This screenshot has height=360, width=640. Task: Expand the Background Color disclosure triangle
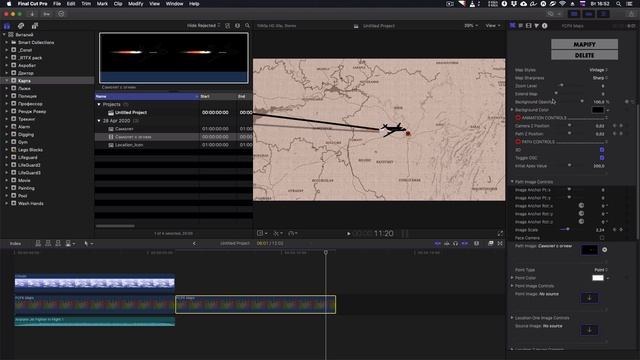tap(512, 110)
